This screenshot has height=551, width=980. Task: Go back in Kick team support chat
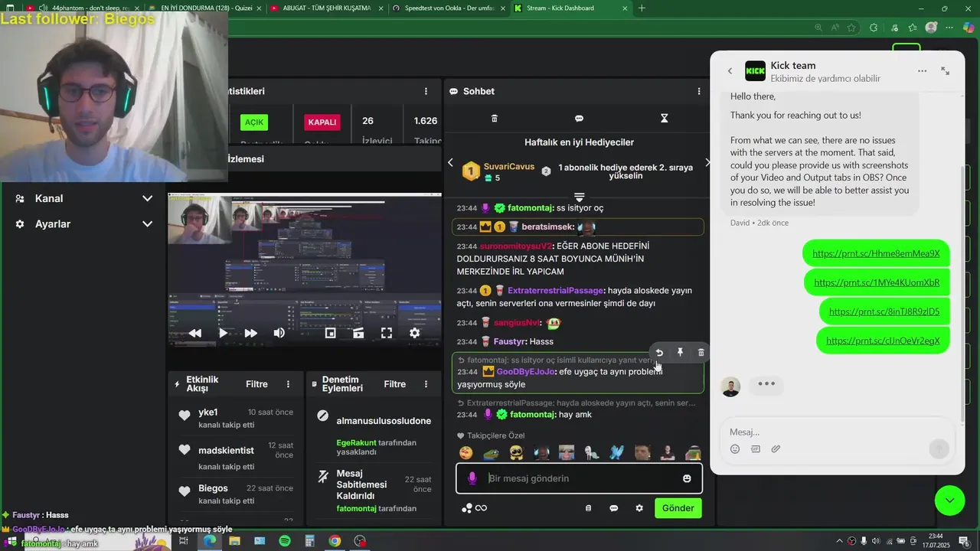coord(730,71)
